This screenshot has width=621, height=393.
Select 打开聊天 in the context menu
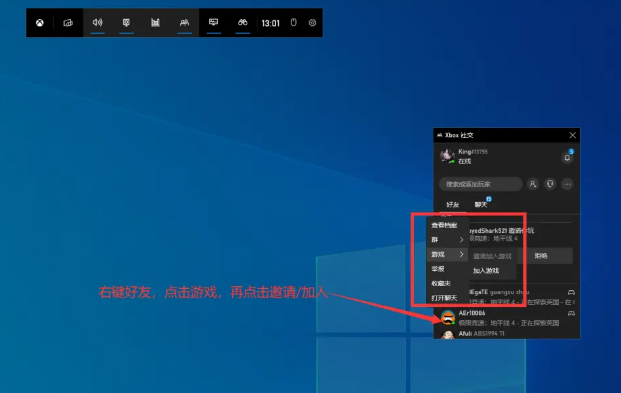coord(447,298)
